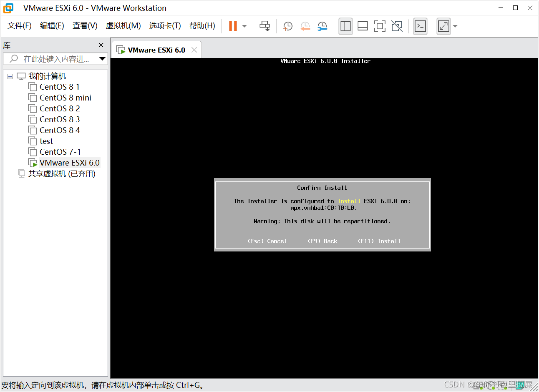This screenshot has height=392, width=539.
Task: Open the 文件(F) menu
Action: pos(20,26)
